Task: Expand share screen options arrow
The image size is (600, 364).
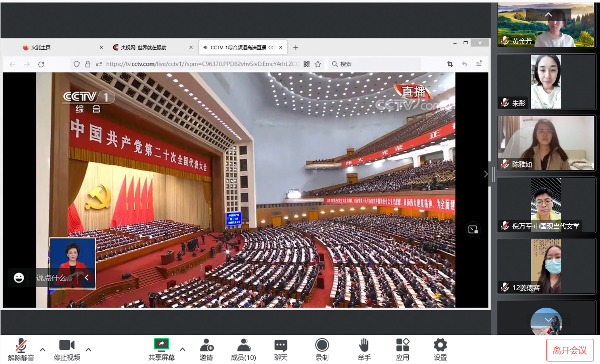Action: click(182, 350)
